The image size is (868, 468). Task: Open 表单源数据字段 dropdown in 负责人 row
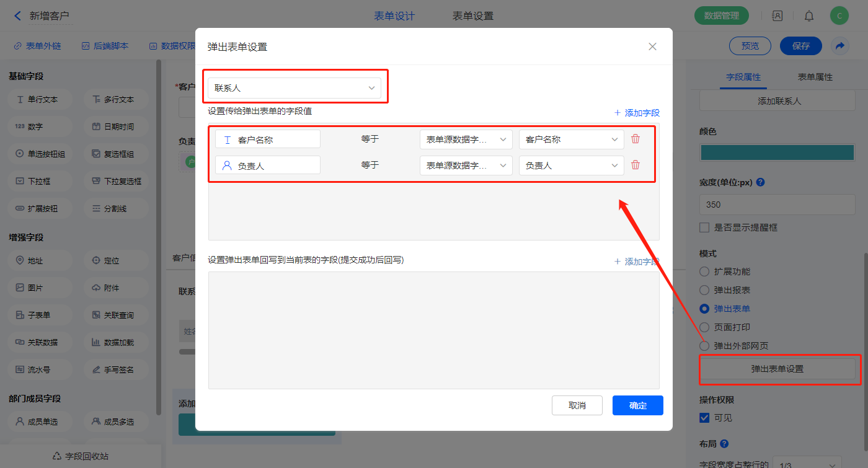pos(466,166)
